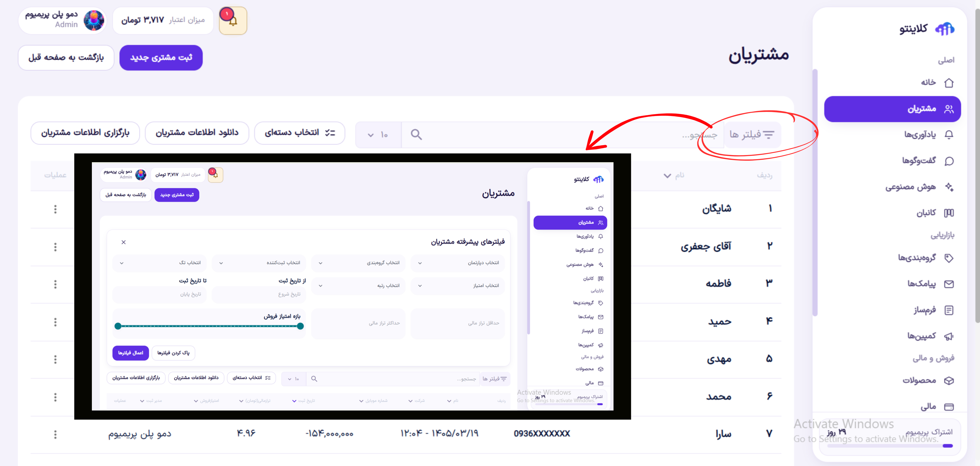Go to کمپین‌ها in the sidebar
Viewport: 980px width, 466px height.
892,336
